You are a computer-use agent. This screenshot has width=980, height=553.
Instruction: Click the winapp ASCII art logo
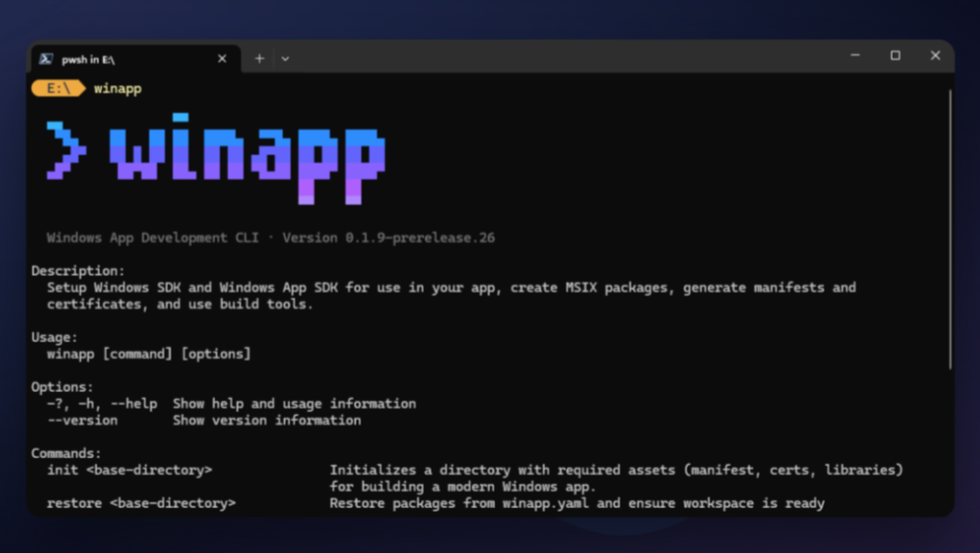pos(248,156)
